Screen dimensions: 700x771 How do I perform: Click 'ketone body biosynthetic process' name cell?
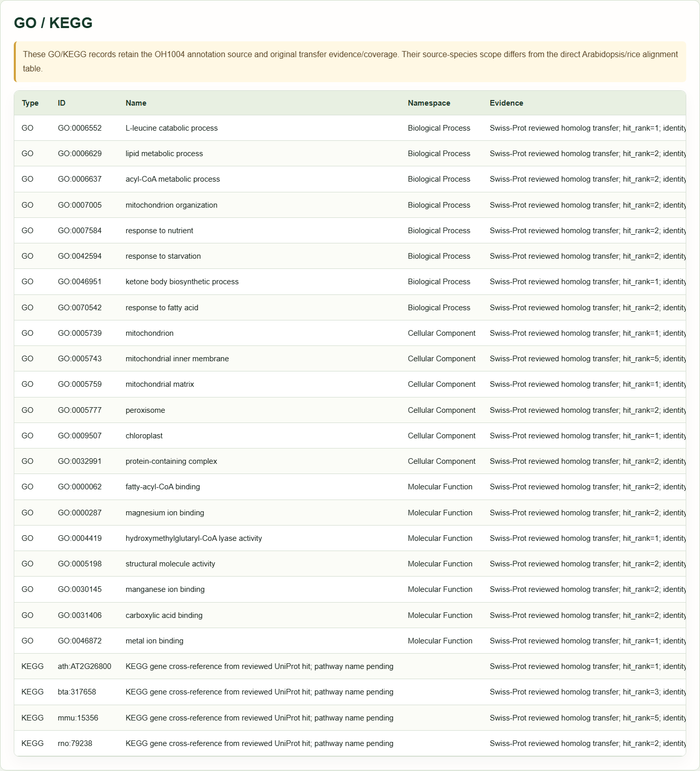click(182, 282)
